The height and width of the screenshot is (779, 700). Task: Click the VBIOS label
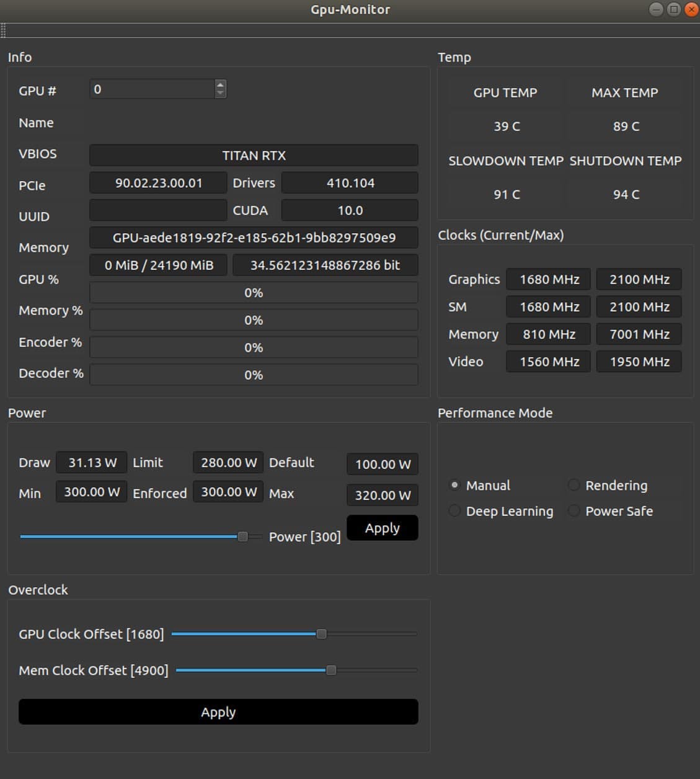click(x=37, y=154)
